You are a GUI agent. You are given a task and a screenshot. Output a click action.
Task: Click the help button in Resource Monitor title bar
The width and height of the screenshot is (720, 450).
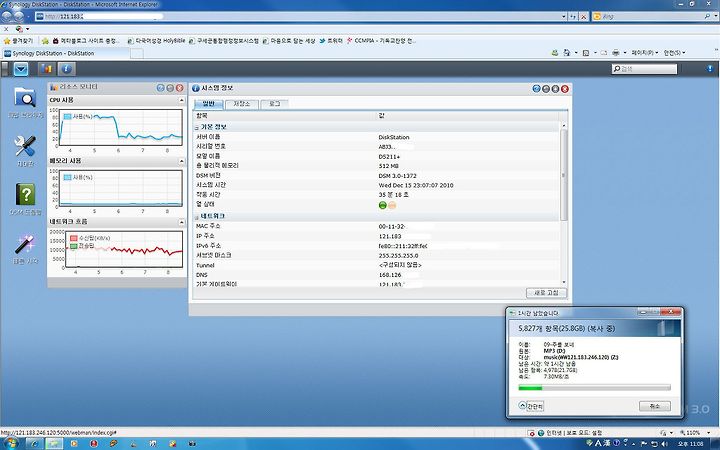click(160, 88)
